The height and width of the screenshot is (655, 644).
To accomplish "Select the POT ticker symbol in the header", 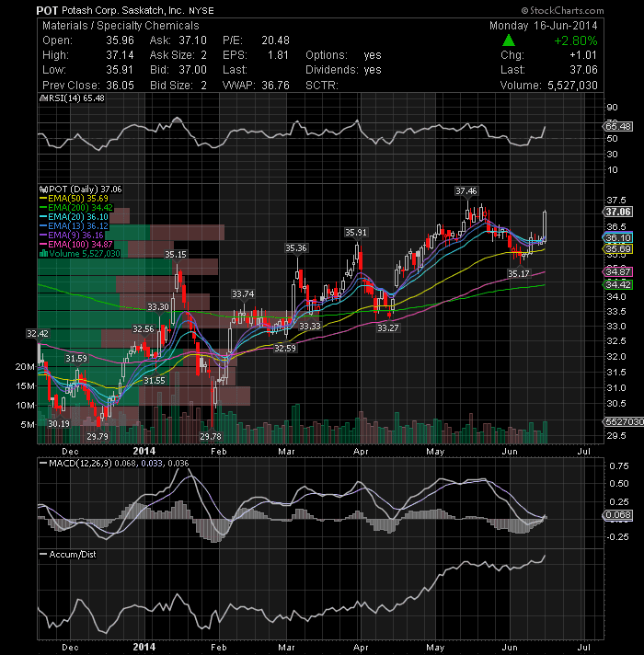I will coord(47,10).
